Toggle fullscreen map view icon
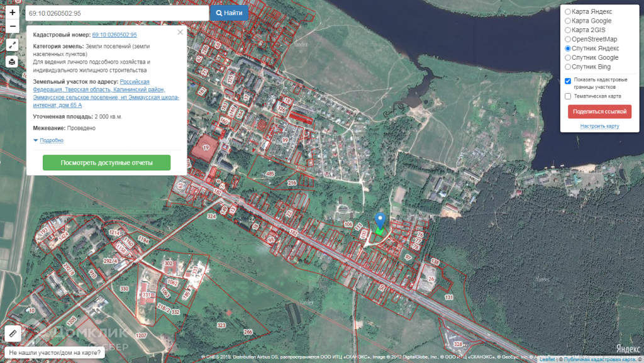The height and width of the screenshot is (363, 644). coord(13,45)
